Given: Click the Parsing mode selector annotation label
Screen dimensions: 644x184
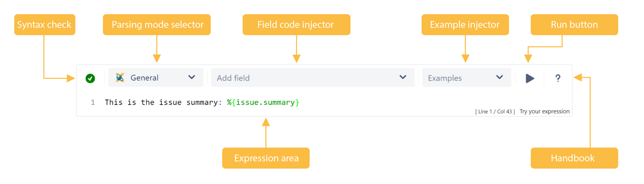Looking at the screenshot, I should point(157,25).
